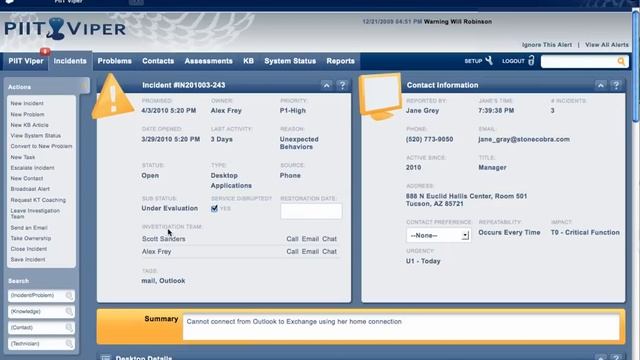Click View System Status action

click(x=36, y=136)
